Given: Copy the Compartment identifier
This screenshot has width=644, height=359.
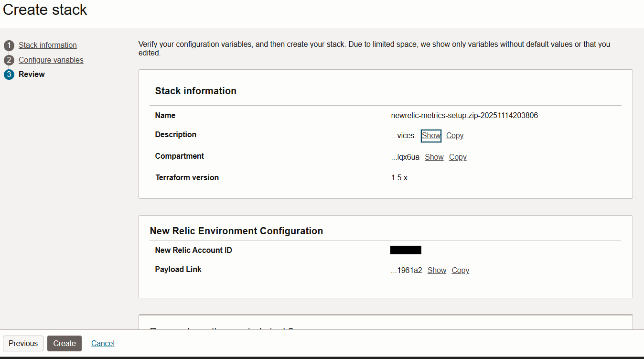Looking at the screenshot, I should tap(457, 157).
